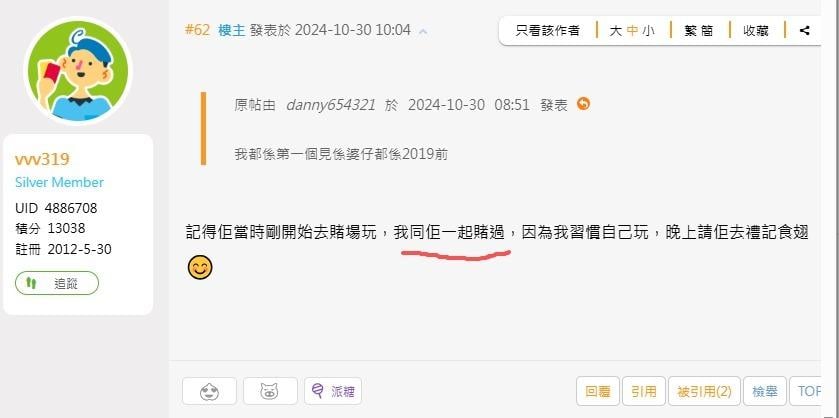The height and width of the screenshot is (418, 839).
Task: Click the 回覆 reply button
Action: [598, 391]
